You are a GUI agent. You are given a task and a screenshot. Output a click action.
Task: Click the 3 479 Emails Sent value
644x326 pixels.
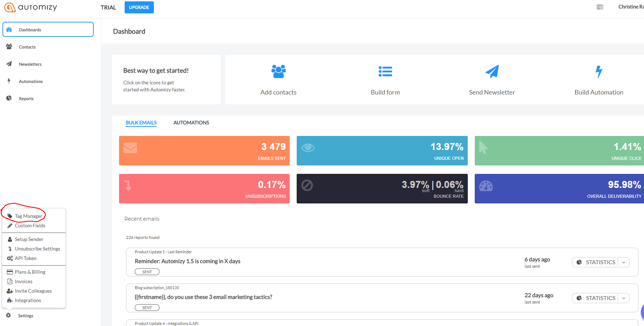274,146
